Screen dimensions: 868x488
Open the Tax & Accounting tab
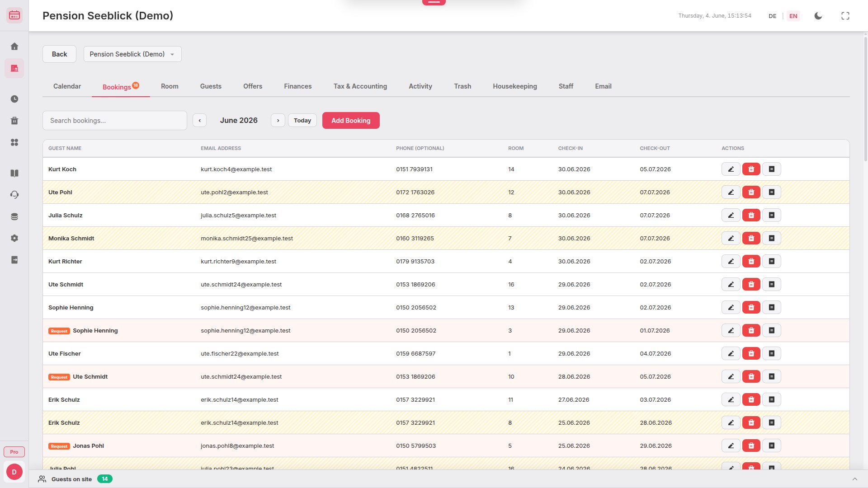pyautogui.click(x=360, y=86)
